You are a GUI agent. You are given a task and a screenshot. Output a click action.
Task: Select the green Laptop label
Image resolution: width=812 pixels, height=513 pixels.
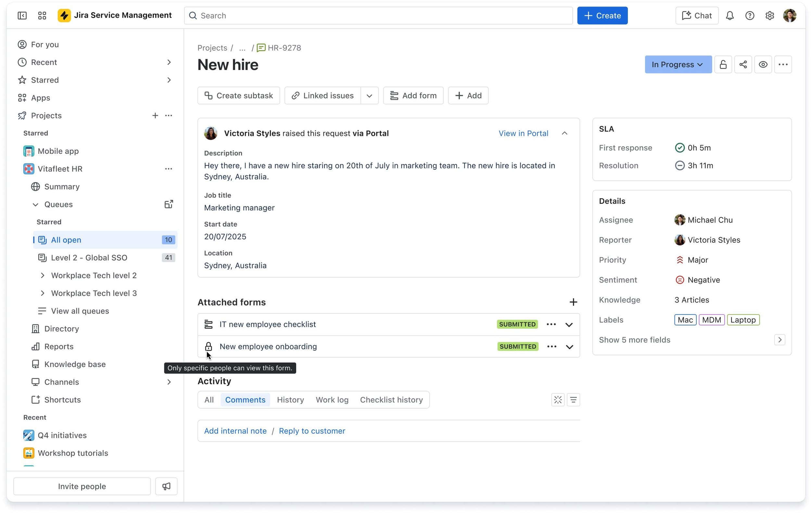(x=743, y=320)
